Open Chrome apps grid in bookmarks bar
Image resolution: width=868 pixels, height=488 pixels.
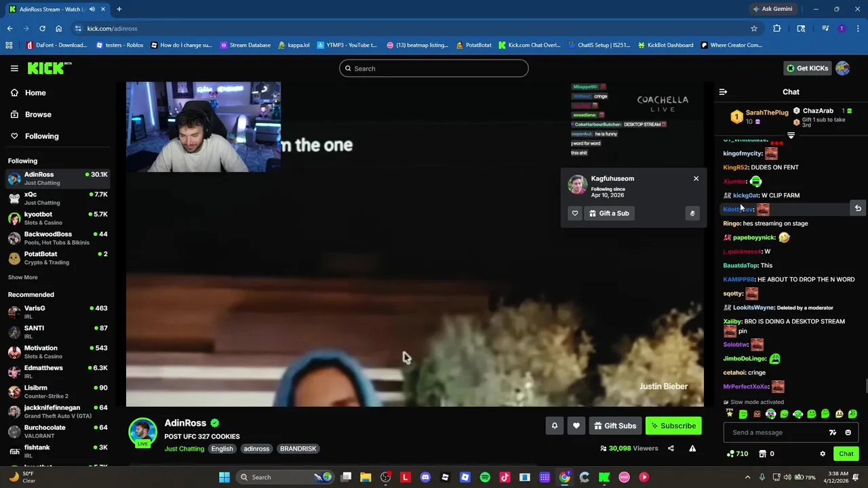click(x=9, y=45)
